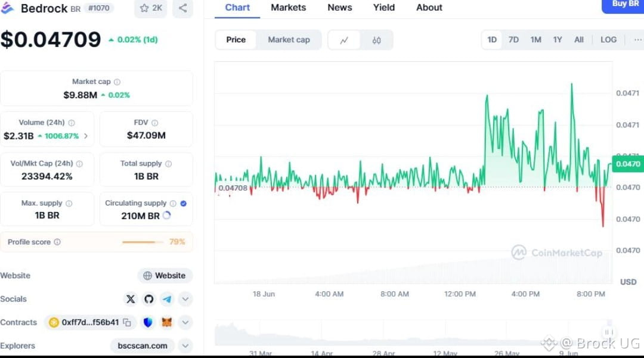644x358 pixels.
Task: Click the $47.09M FDV value
Action: click(x=146, y=135)
